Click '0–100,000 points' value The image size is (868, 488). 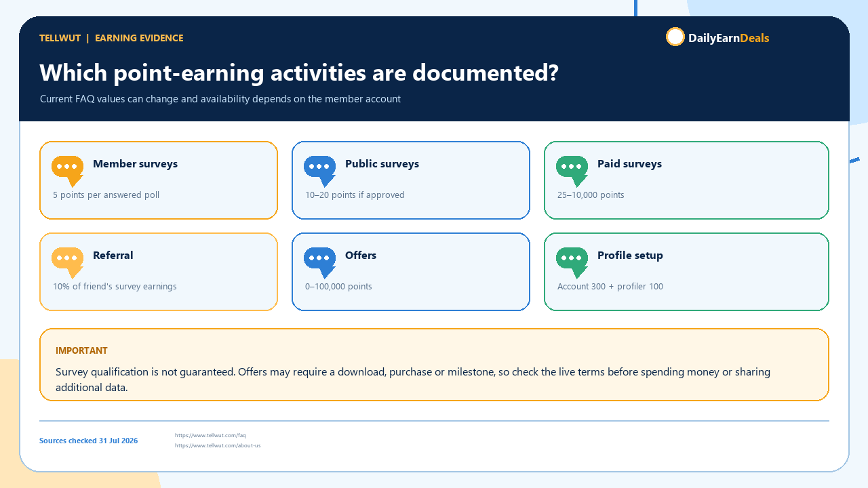pos(338,287)
